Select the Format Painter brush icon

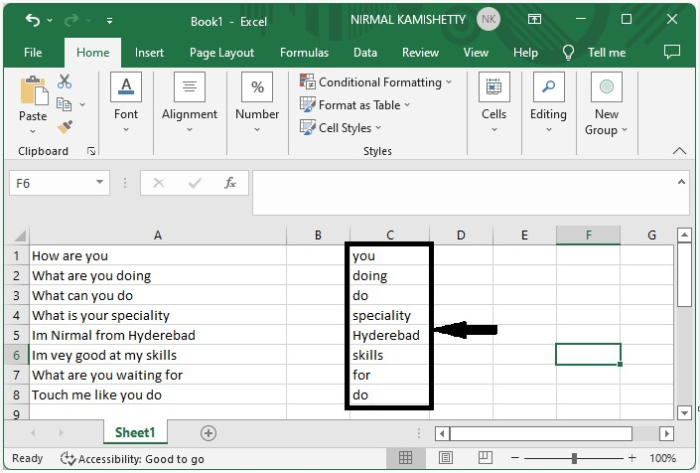click(65, 127)
